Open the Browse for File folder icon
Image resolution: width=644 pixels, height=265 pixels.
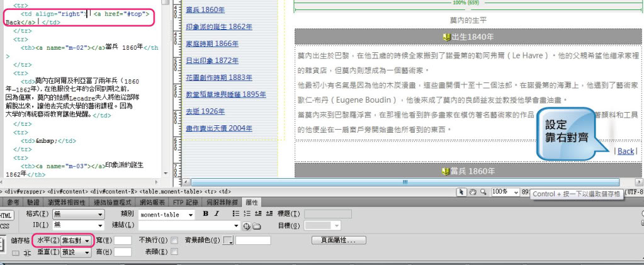(x=256, y=226)
